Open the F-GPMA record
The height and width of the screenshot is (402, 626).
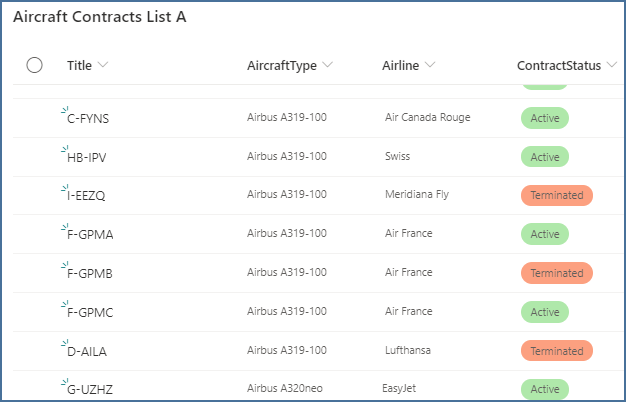tap(90, 235)
